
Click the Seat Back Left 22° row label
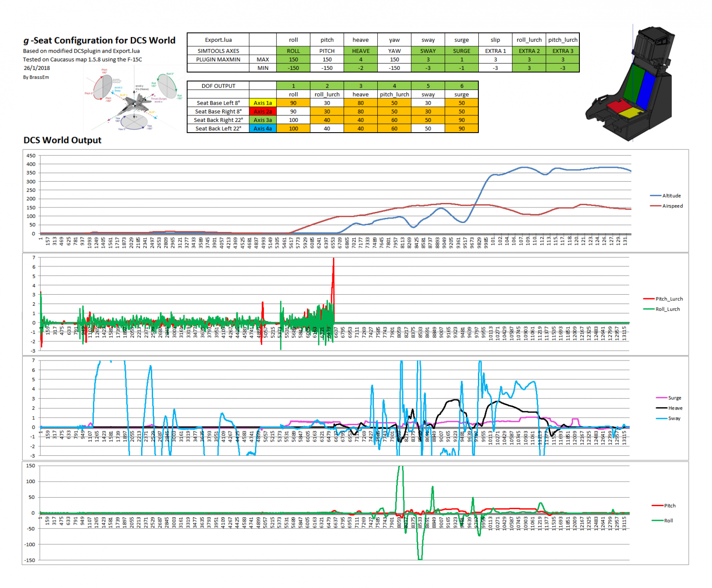click(x=218, y=129)
